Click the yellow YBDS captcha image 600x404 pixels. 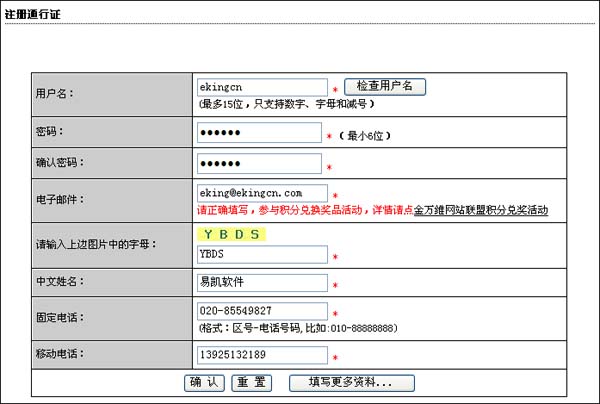(231, 235)
